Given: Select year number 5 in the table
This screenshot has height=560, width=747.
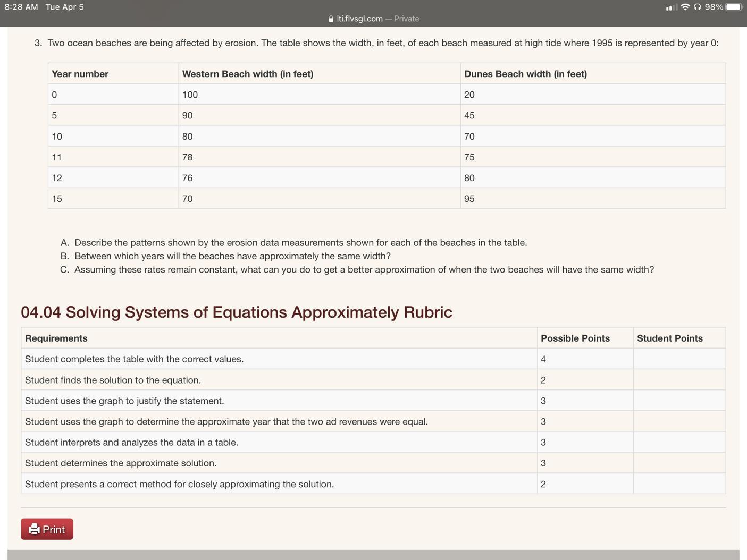Looking at the screenshot, I should (54, 115).
